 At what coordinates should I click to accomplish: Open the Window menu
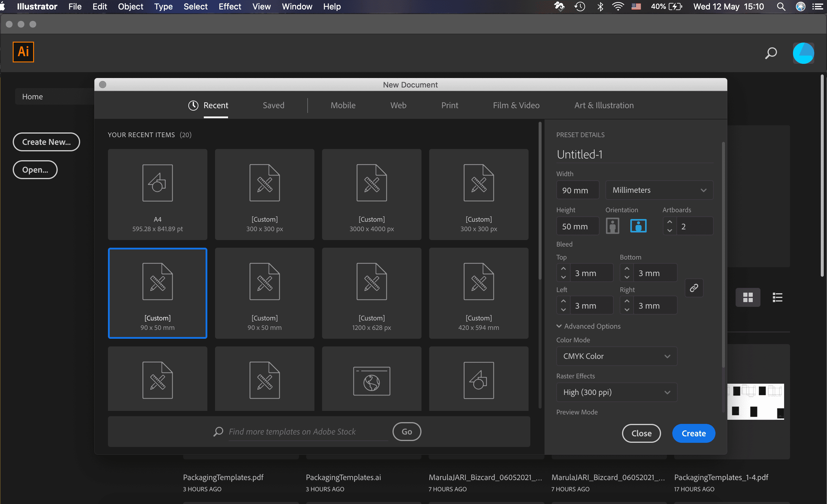click(297, 7)
